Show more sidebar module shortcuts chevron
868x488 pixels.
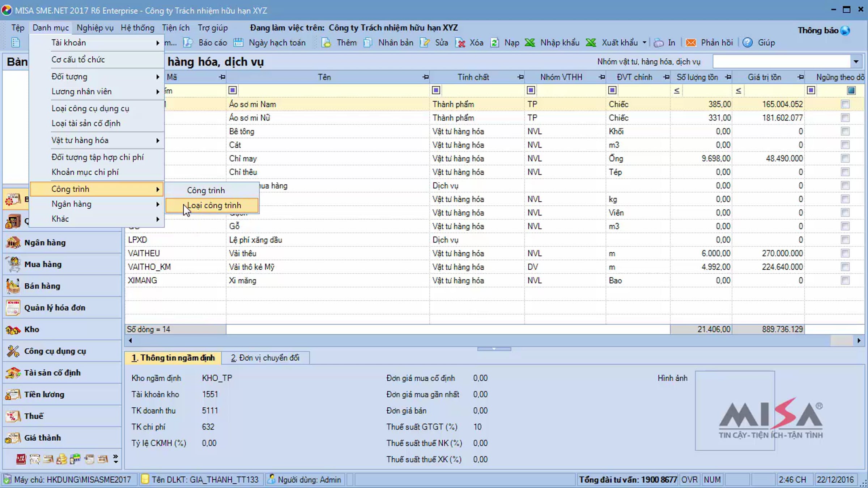tap(115, 459)
